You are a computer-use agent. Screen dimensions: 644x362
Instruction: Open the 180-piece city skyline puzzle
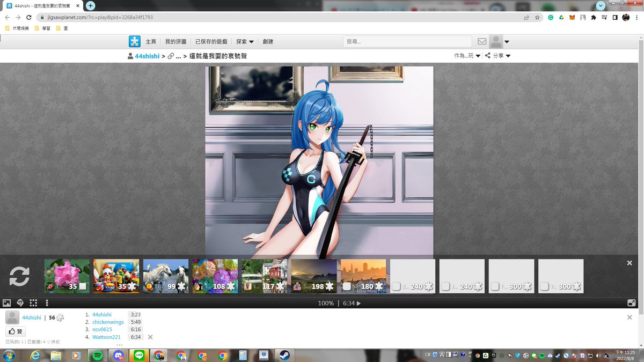coord(363,276)
